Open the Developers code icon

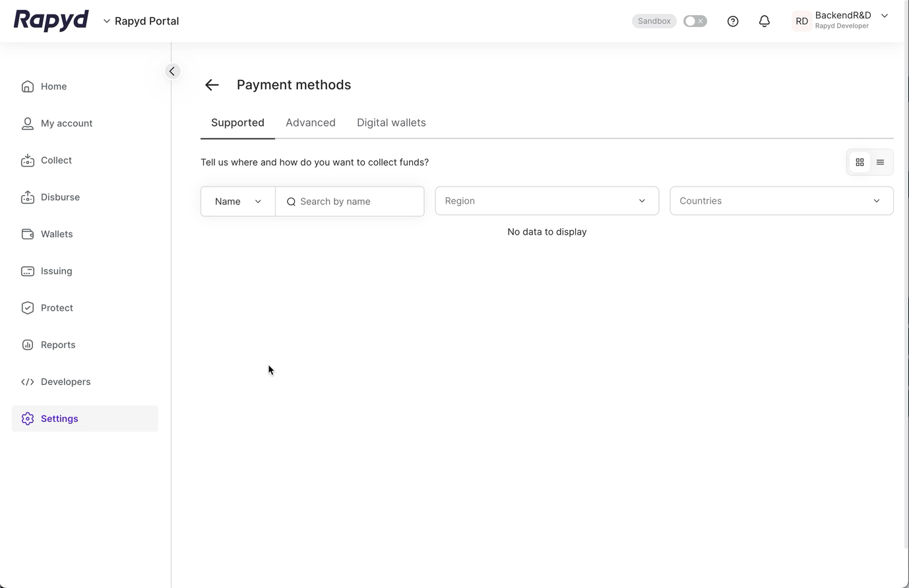(27, 382)
